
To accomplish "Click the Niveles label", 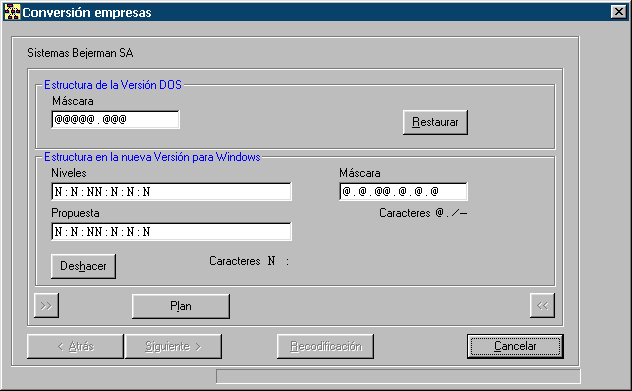I will 69,173.
